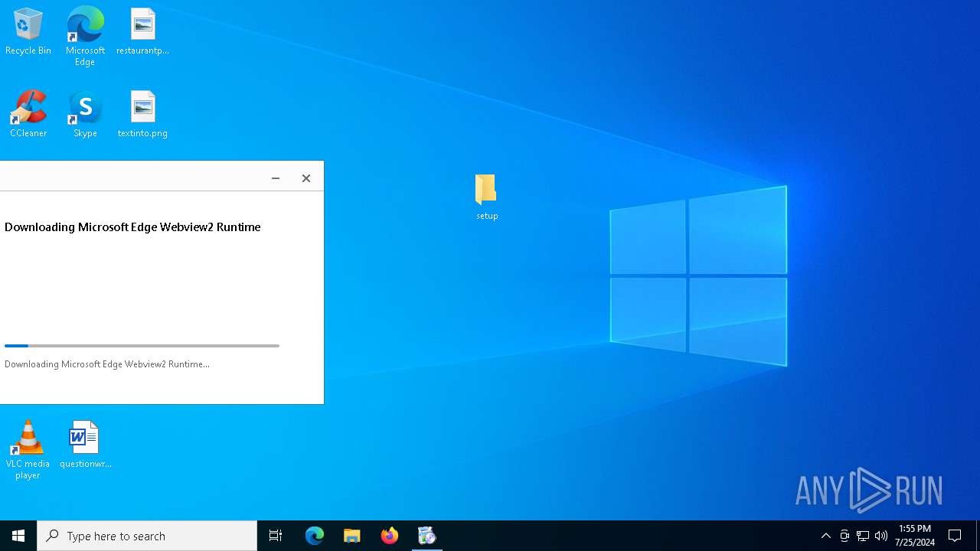Open File Explorer from the taskbar
Image resolution: width=980 pixels, height=551 pixels.
tap(352, 536)
